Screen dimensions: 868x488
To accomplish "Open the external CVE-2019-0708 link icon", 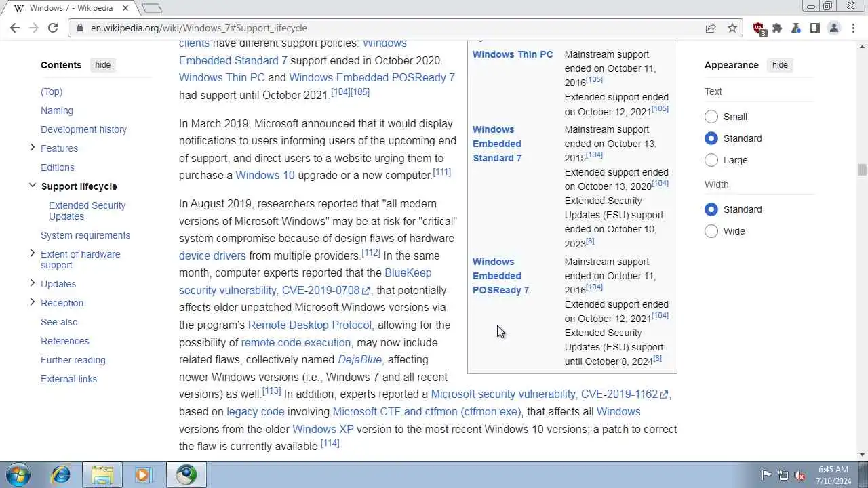I will pos(366,291).
